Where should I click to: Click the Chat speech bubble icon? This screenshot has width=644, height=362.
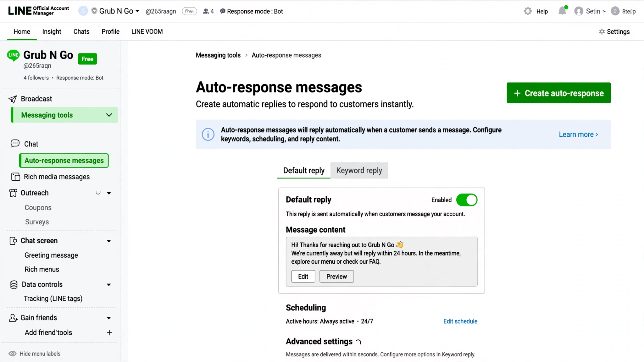point(15,144)
